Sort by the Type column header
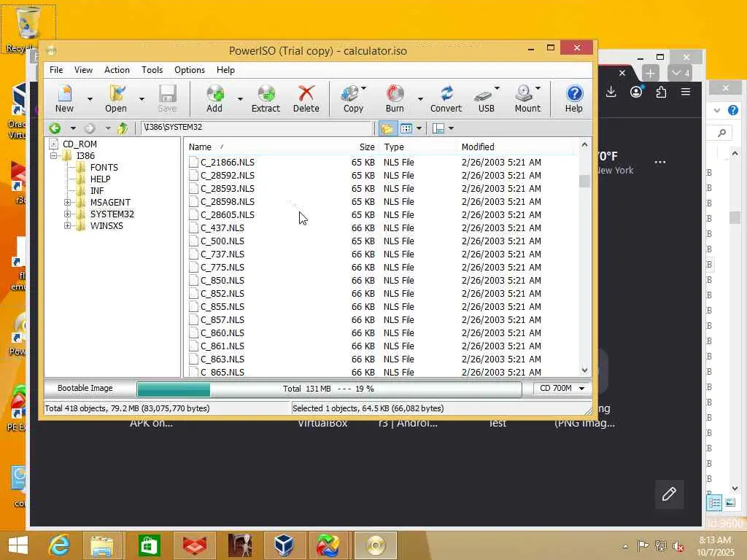The image size is (747, 560). coord(393,147)
